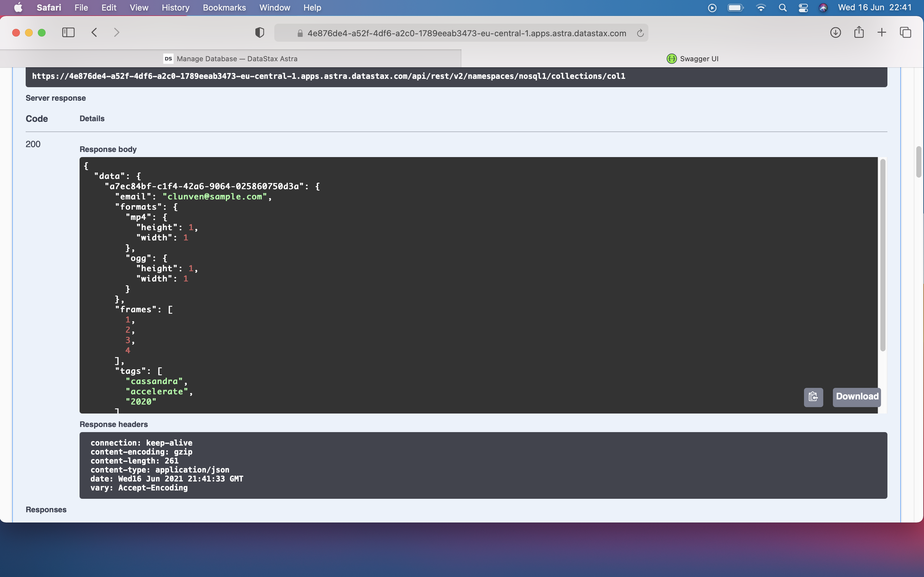924x577 pixels.
Task: Go forward to the next page
Action: click(x=116, y=32)
